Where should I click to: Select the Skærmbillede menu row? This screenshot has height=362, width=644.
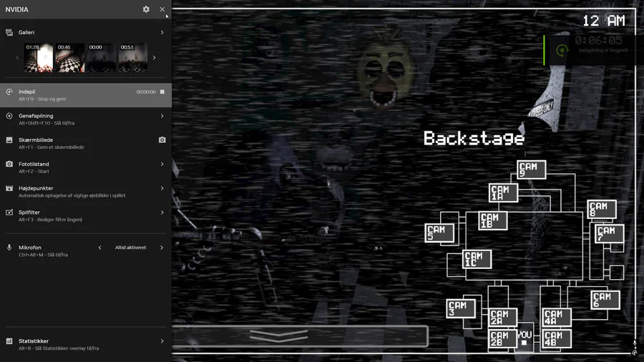86,143
